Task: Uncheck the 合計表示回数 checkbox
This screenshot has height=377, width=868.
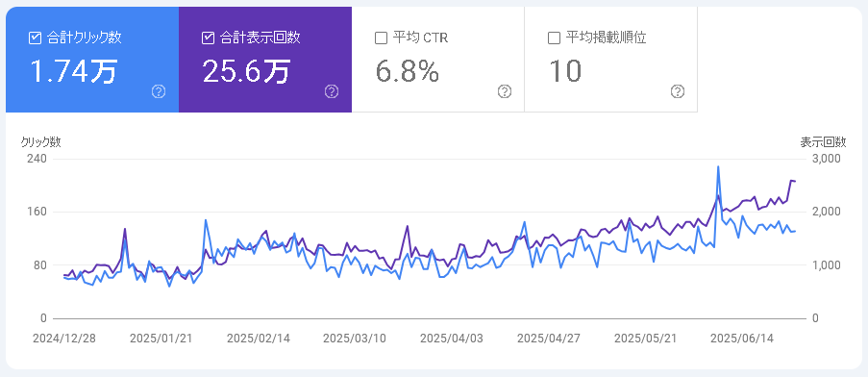Action: pos(208,38)
